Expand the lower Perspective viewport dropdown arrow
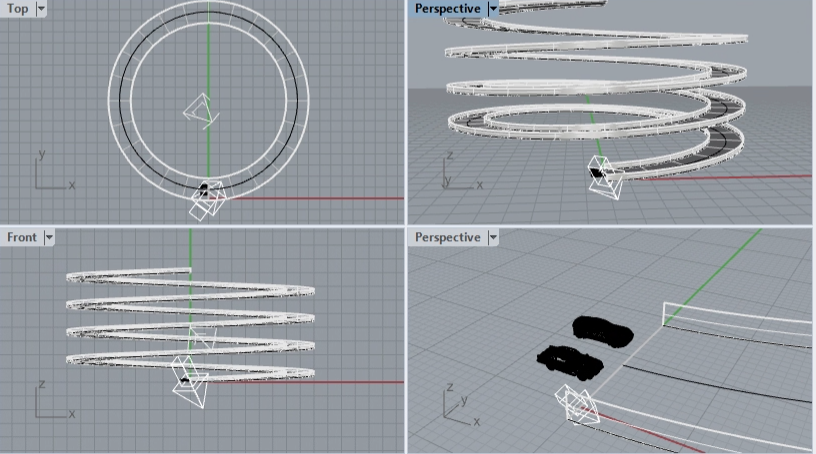Image resolution: width=816 pixels, height=454 pixels. tap(493, 237)
